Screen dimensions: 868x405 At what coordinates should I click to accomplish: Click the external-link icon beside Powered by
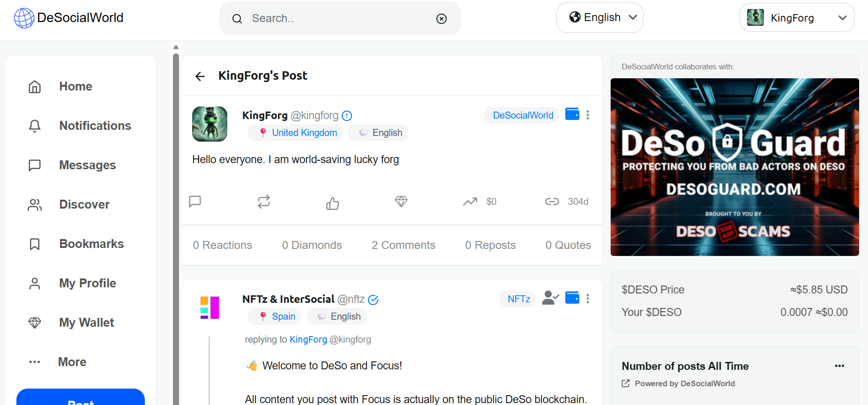tap(626, 383)
